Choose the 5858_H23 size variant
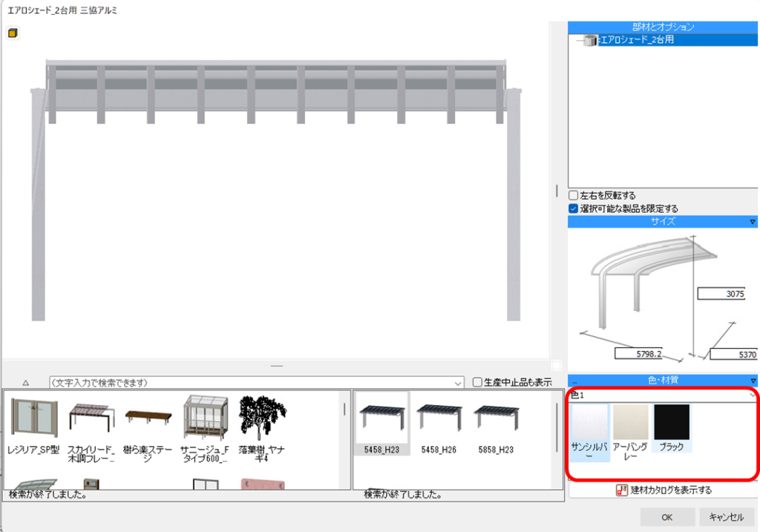The image size is (760, 532). (x=497, y=420)
